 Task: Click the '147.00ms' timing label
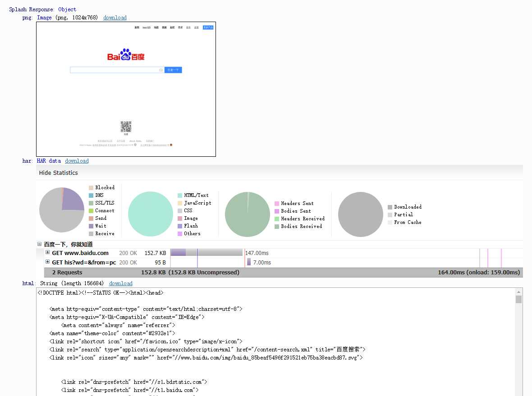(257, 253)
